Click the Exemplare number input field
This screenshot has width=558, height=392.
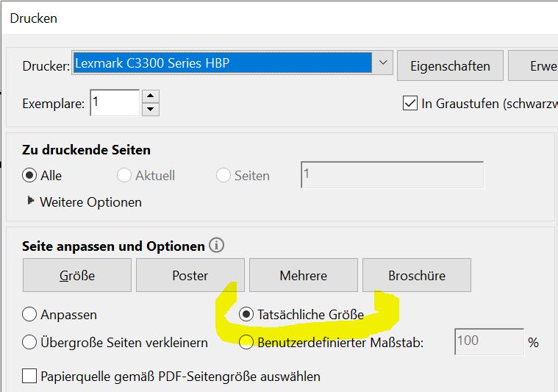(x=114, y=103)
